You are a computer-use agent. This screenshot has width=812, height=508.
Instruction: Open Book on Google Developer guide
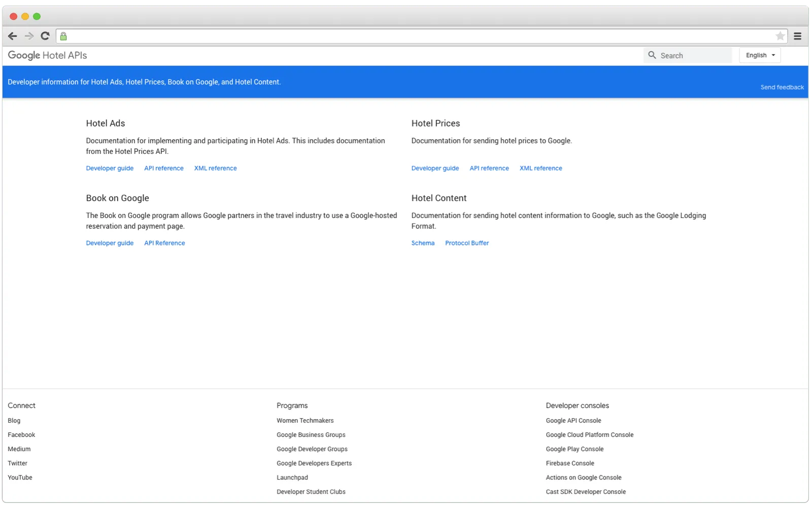tap(110, 243)
